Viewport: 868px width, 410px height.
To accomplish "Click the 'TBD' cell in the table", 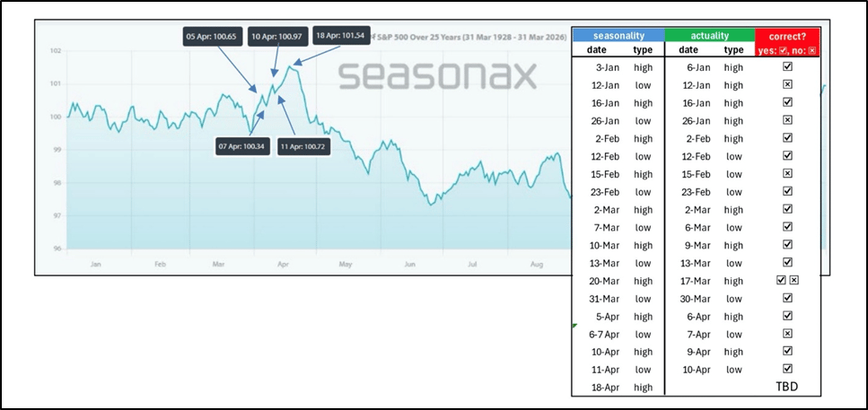I will pos(787,387).
